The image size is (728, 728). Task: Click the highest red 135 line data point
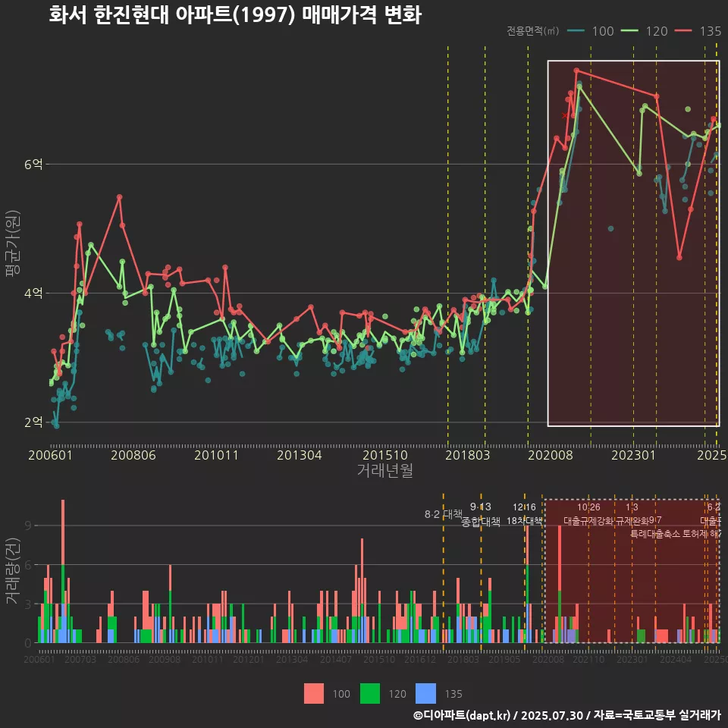click(x=576, y=71)
